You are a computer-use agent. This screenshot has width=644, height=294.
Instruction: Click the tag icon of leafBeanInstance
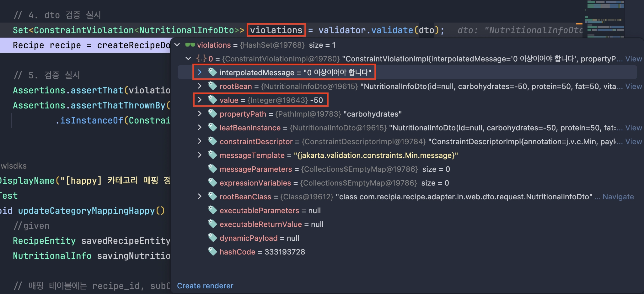pos(213,128)
